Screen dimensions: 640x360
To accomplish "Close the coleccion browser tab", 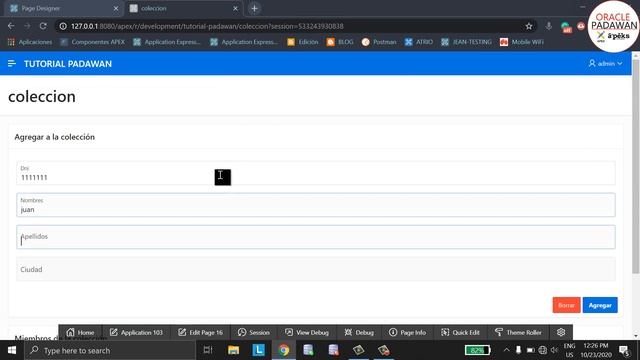I will click(235, 8).
